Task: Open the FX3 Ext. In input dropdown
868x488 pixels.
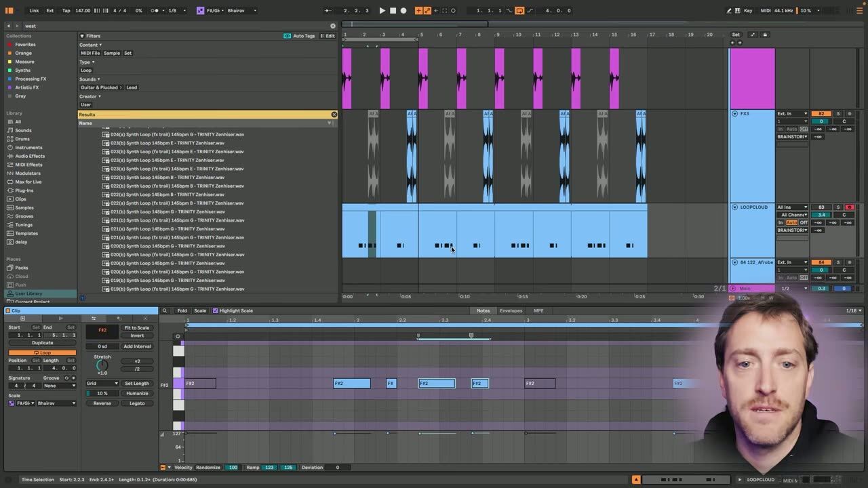Action: pos(792,114)
